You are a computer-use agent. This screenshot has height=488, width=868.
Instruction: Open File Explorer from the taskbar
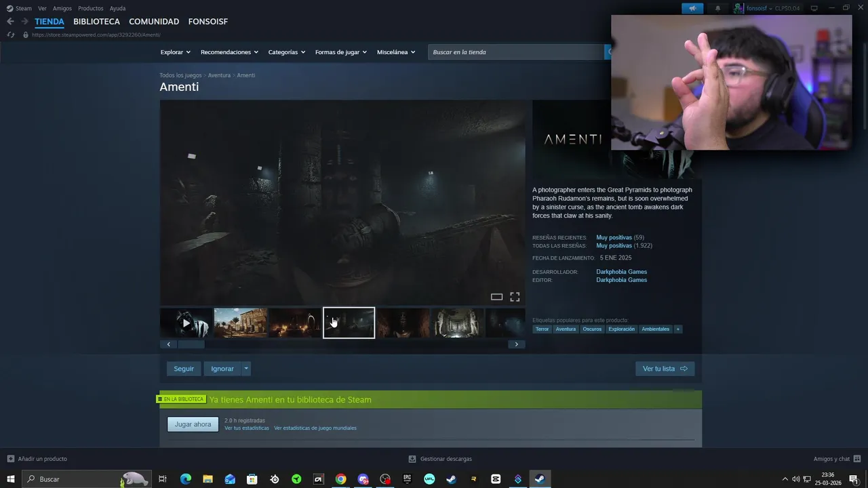tap(208, 479)
